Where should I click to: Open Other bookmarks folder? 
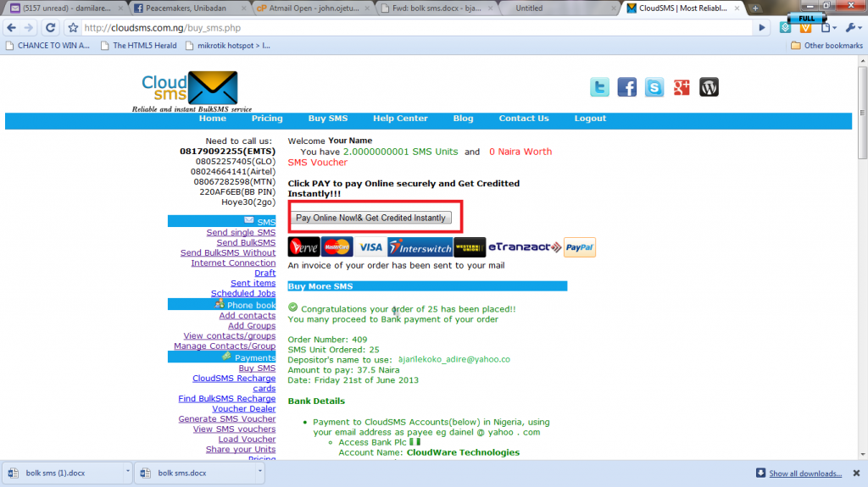tap(826, 46)
